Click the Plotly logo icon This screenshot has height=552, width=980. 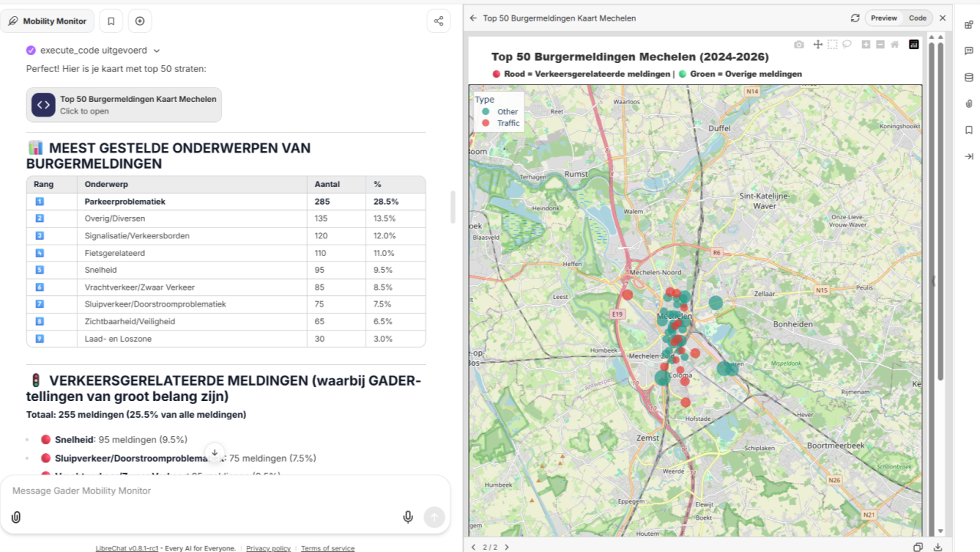click(x=914, y=44)
